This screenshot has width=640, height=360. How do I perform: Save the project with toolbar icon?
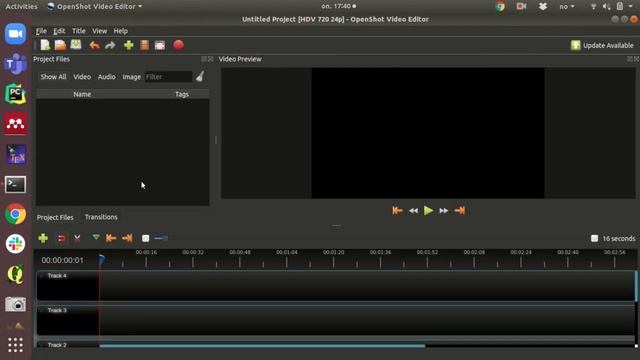[x=76, y=45]
